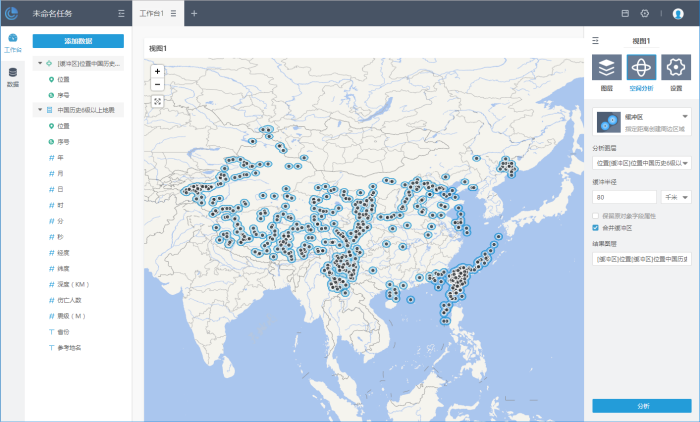Enable 保留原对象字段属性 checkbox

coord(596,216)
